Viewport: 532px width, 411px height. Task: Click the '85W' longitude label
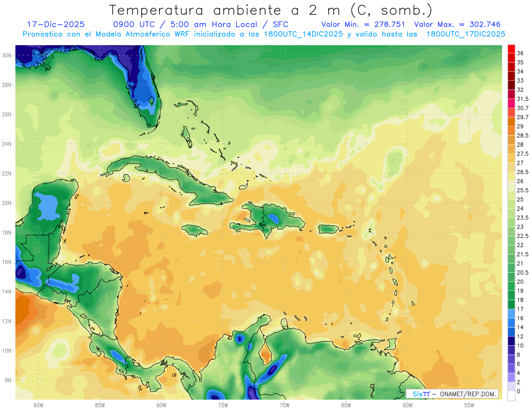coord(100,405)
